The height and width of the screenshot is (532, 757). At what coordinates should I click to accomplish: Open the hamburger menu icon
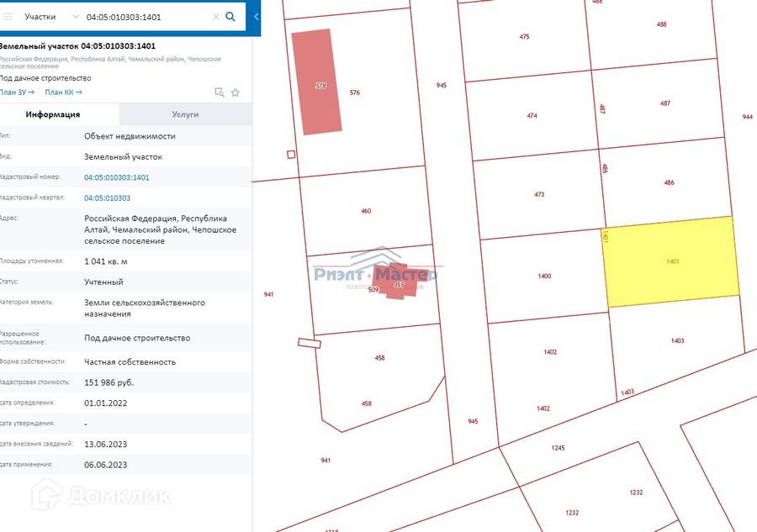(8, 17)
